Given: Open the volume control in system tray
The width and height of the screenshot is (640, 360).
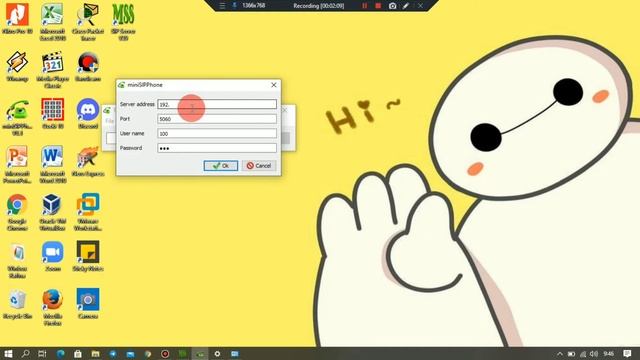Looking at the screenshot, I should click(594, 354).
